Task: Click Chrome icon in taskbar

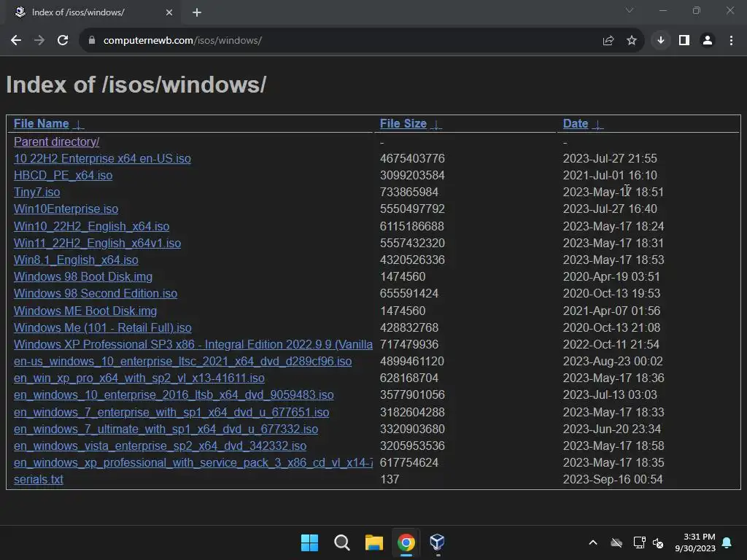Action: 406,542
